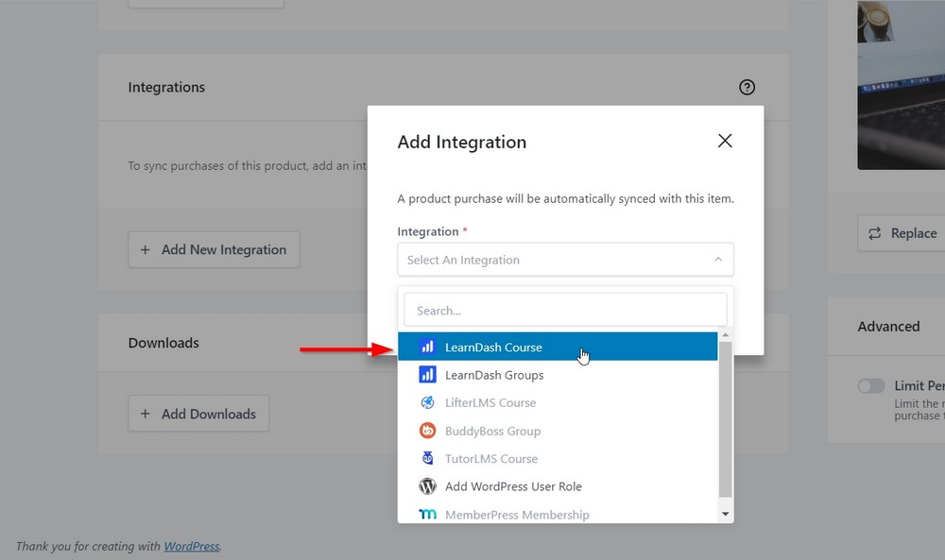Viewport: 945px width, 560px height.
Task: Select the TutorLMS Course owl icon
Action: coord(428,458)
